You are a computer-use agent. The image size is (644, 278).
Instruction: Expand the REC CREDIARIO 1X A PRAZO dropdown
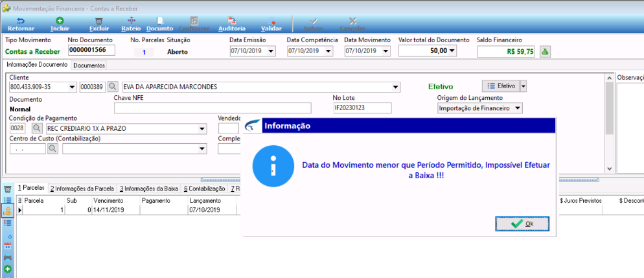coord(201,128)
